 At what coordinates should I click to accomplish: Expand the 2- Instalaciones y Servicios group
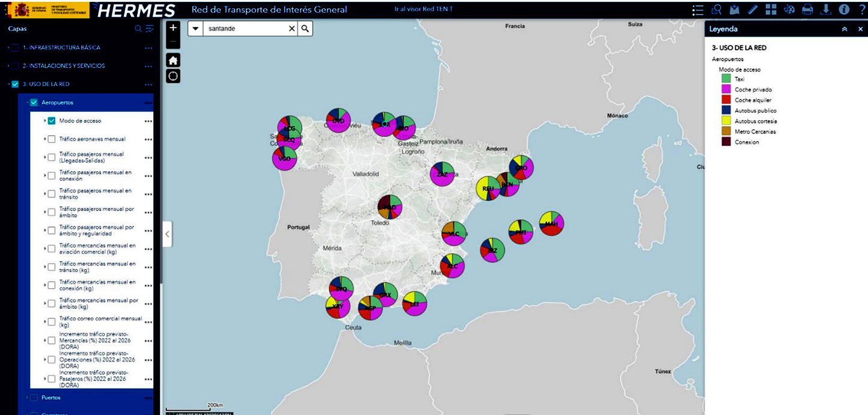coord(8,65)
